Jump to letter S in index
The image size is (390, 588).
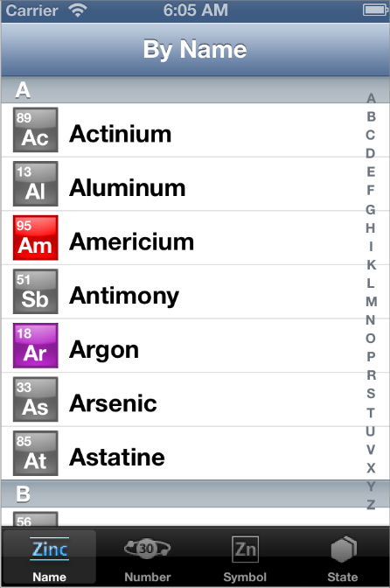[x=371, y=394]
